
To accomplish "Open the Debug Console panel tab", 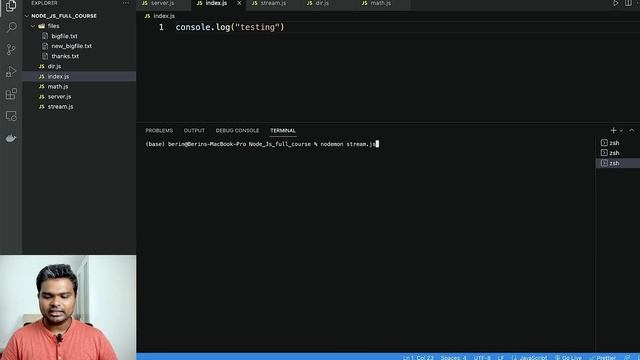I will tap(238, 131).
